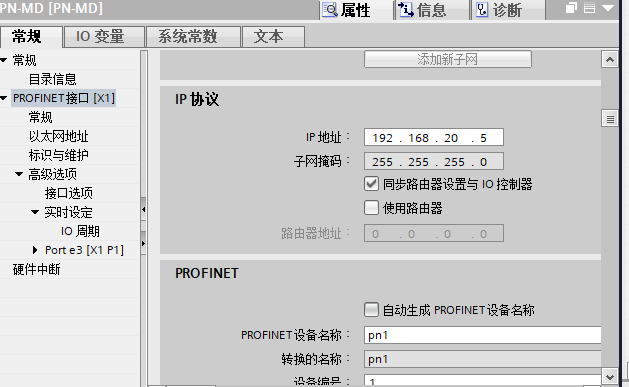Collapse the inspector with the down-arrow icon

[x=608, y=8]
